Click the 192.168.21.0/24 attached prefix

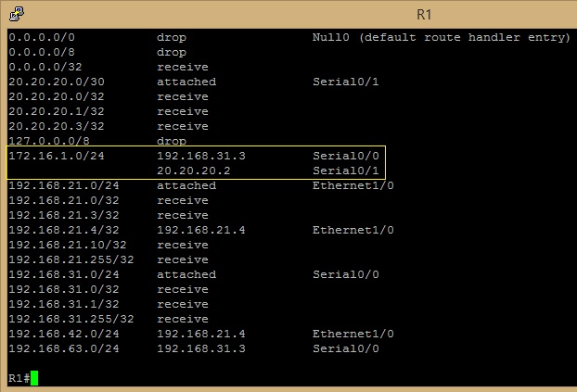click(64, 185)
